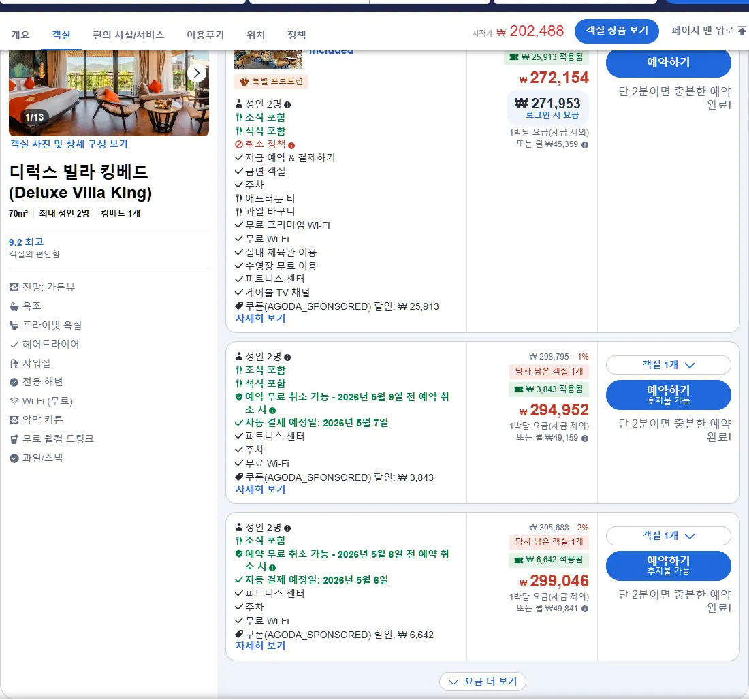Select the 객실 tab
Viewport: 749px width, 700px height.
(x=61, y=35)
